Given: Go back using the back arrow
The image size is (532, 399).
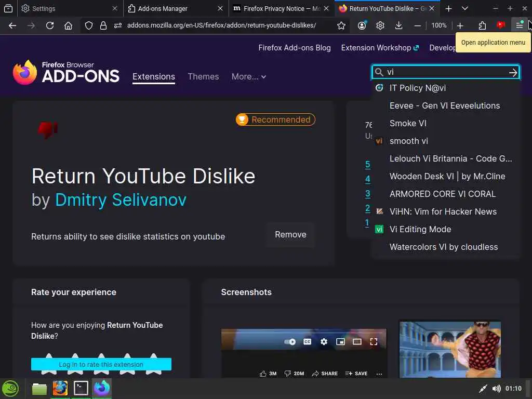Looking at the screenshot, I should point(12,25).
